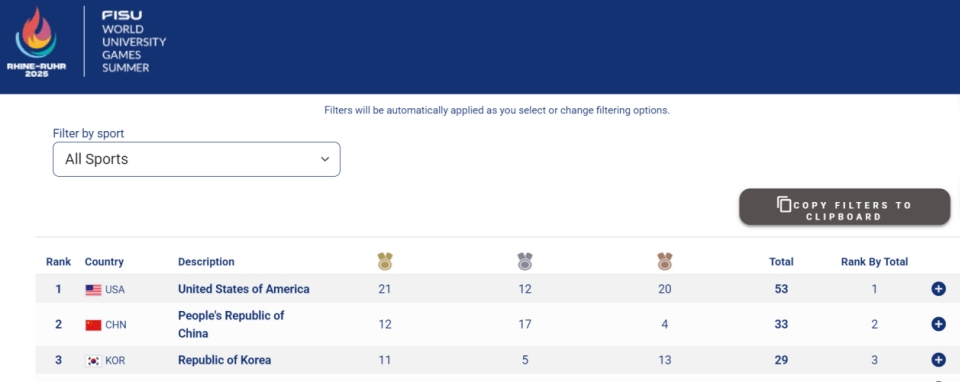This screenshot has height=386, width=960.
Task: Click the United States flag icon
Action: pos(93,290)
